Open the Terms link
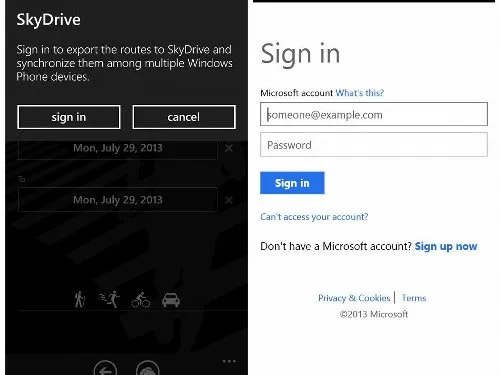Screen dimensions: 500x375 tap(414, 298)
